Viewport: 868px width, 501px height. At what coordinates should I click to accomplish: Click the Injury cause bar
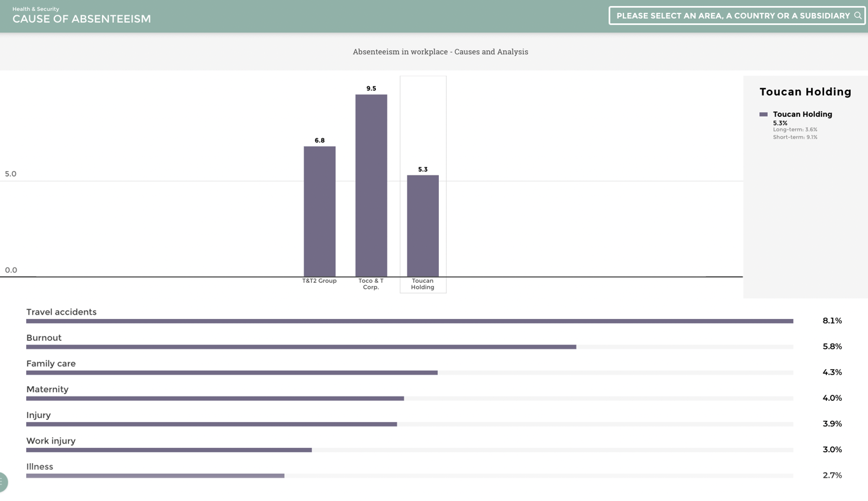[211, 423]
